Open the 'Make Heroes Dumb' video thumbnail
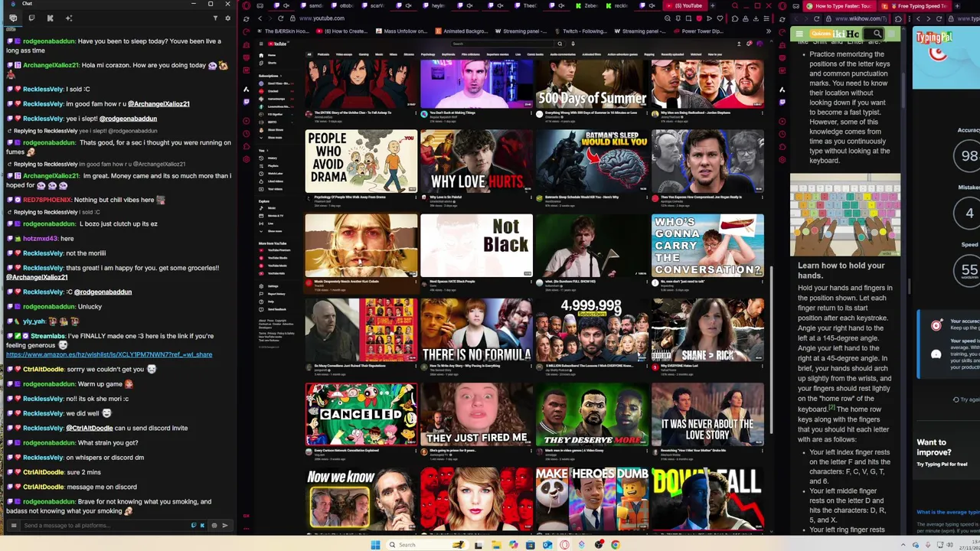 click(592, 499)
